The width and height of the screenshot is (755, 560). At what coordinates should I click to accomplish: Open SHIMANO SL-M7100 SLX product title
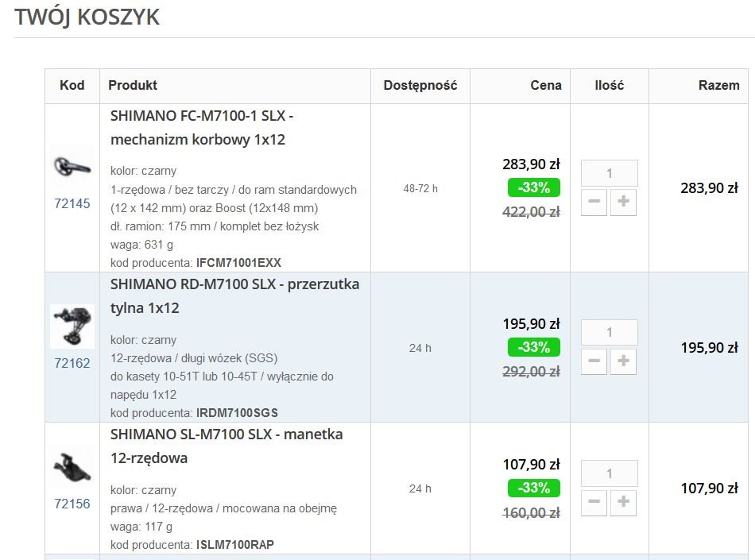click(x=226, y=446)
